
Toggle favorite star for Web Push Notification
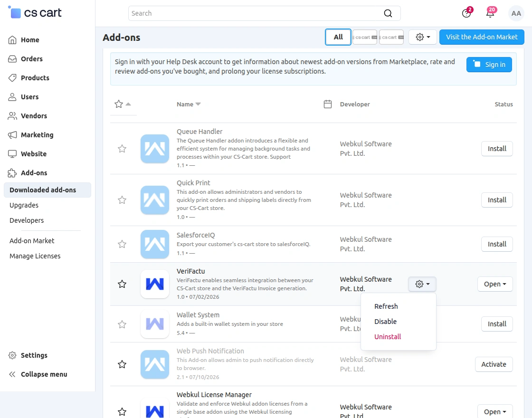click(x=122, y=364)
